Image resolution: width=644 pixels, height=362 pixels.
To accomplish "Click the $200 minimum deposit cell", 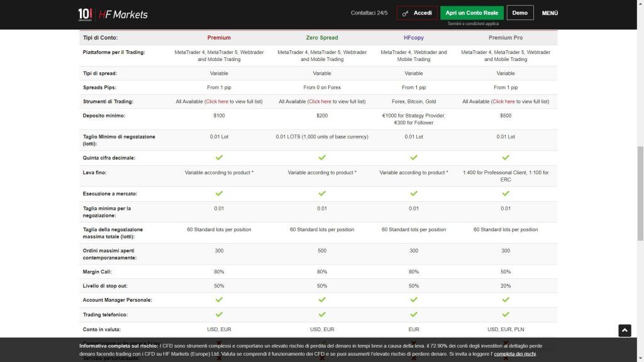I will coord(322,116).
